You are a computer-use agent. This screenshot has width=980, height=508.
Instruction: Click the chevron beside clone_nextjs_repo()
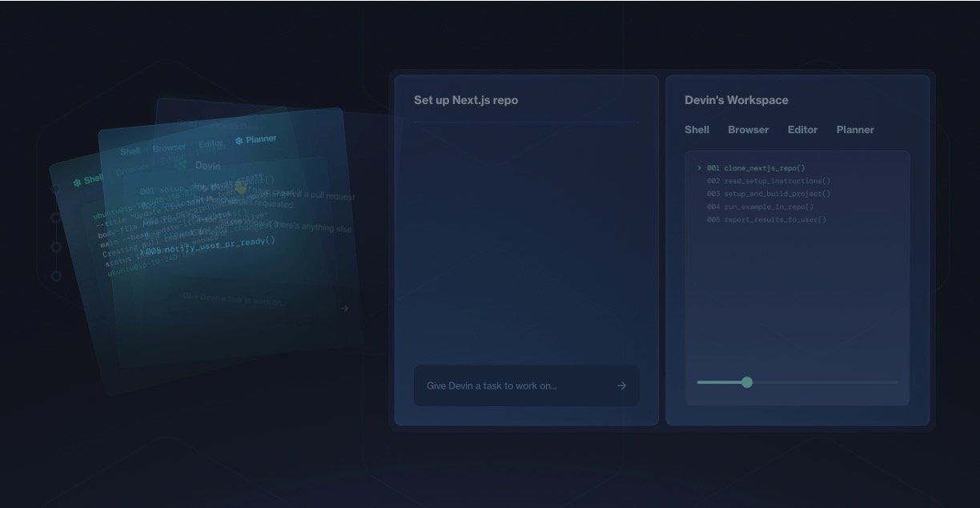point(699,168)
